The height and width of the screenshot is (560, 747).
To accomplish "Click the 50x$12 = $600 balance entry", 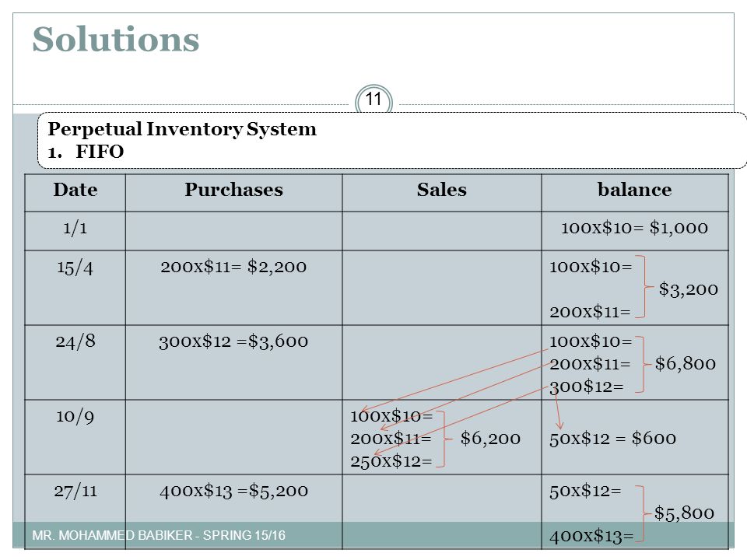I will pyautogui.click(x=612, y=439).
